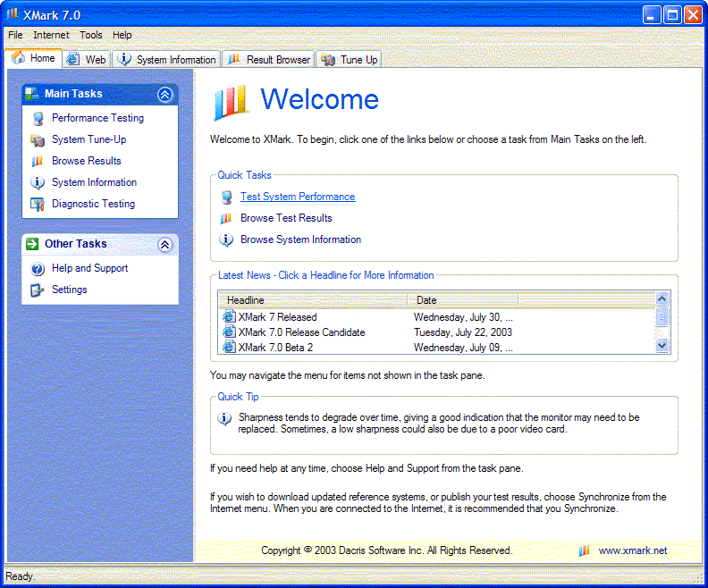Click the Ready status bar text
Screen dimensions: 708x588
(21, 576)
